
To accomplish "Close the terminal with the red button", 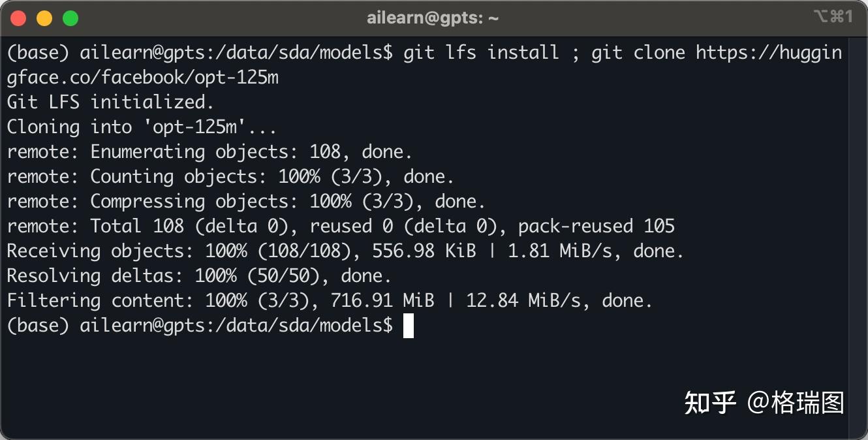I will (x=19, y=18).
